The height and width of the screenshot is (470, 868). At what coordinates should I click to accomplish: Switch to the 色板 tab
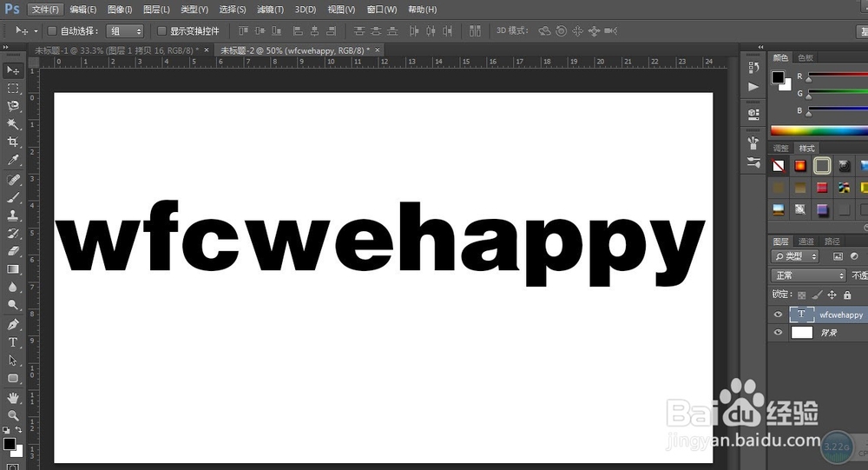806,57
